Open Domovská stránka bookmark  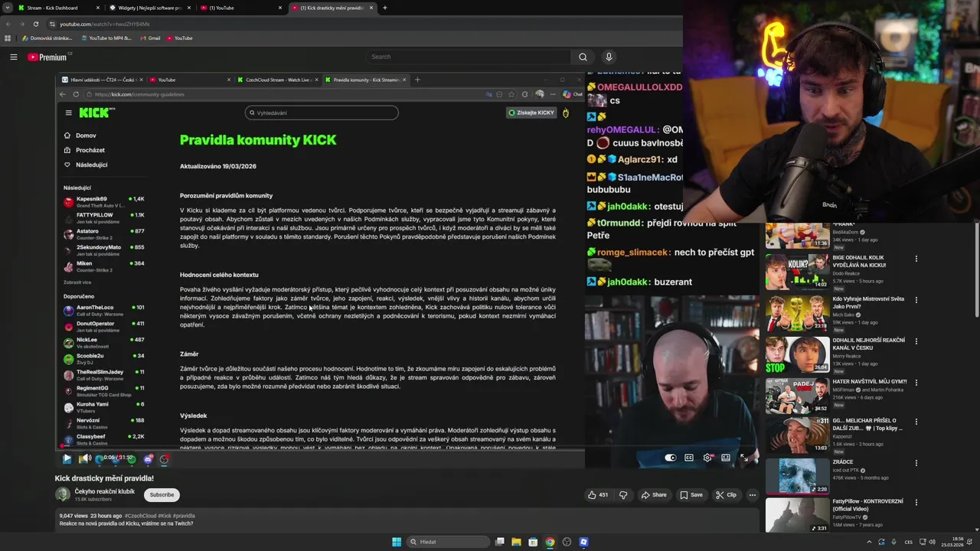coord(47,37)
